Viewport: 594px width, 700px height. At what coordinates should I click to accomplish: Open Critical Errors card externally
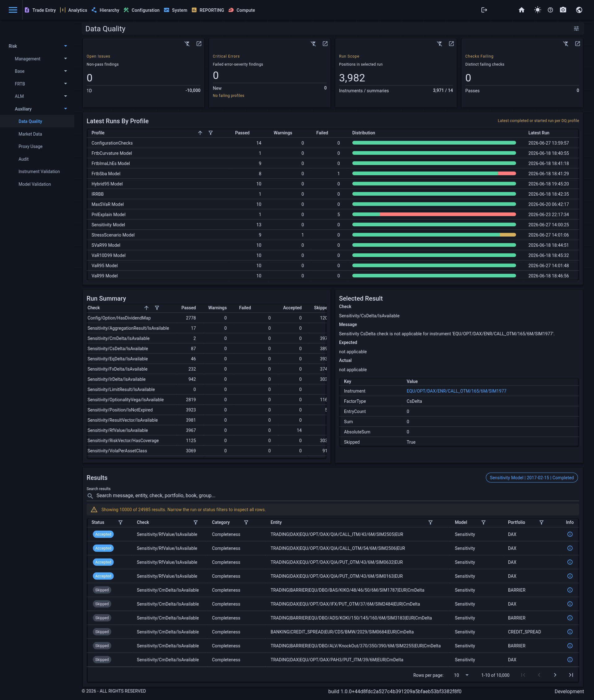325,44
